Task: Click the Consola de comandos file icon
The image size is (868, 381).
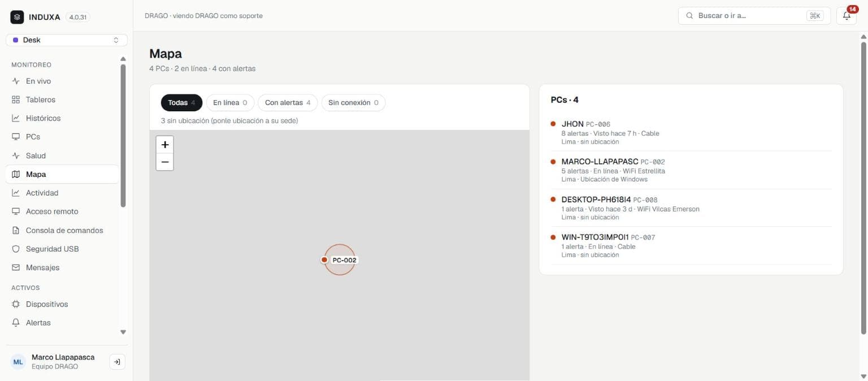Action: tap(16, 230)
